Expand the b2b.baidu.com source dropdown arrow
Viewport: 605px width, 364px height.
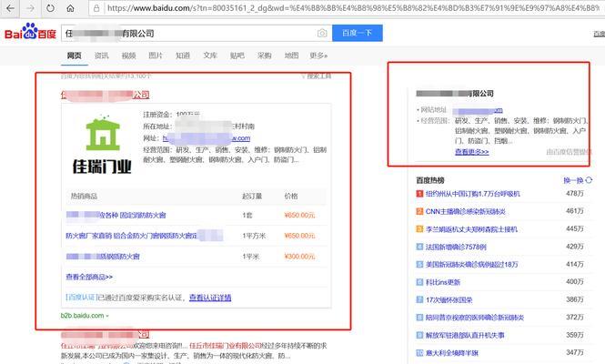tap(107, 316)
